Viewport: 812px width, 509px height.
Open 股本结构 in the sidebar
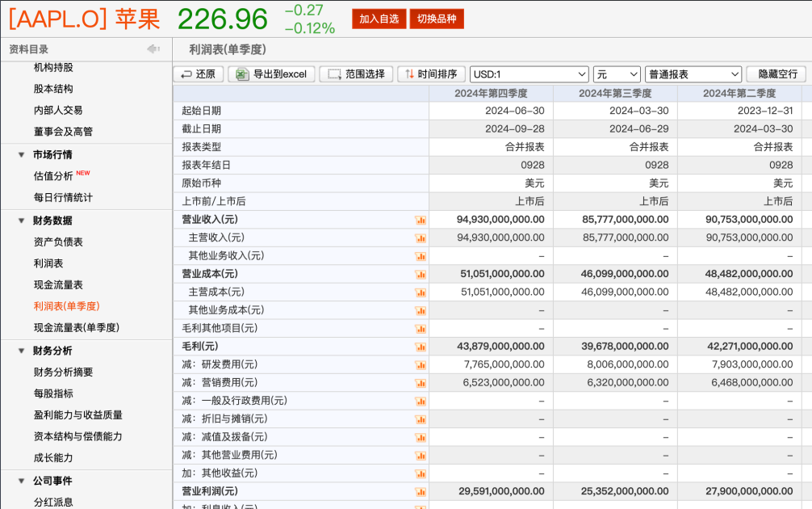53,89
